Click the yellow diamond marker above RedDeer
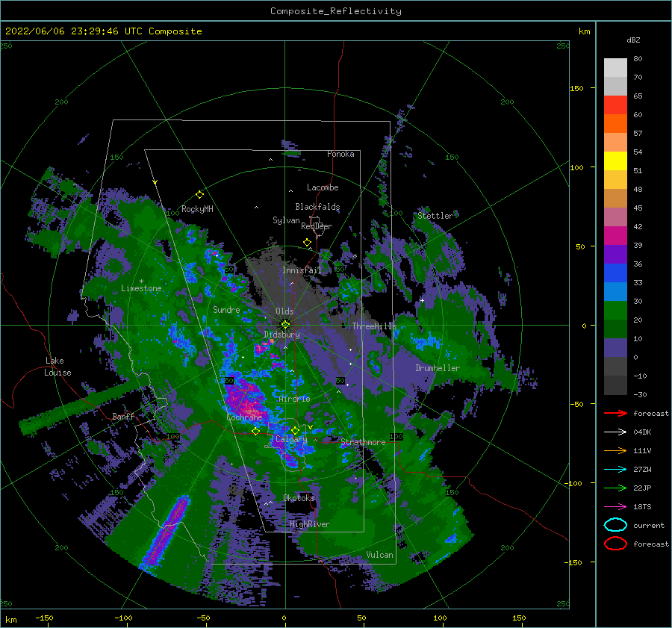The height and width of the screenshot is (628, 672). 308,243
